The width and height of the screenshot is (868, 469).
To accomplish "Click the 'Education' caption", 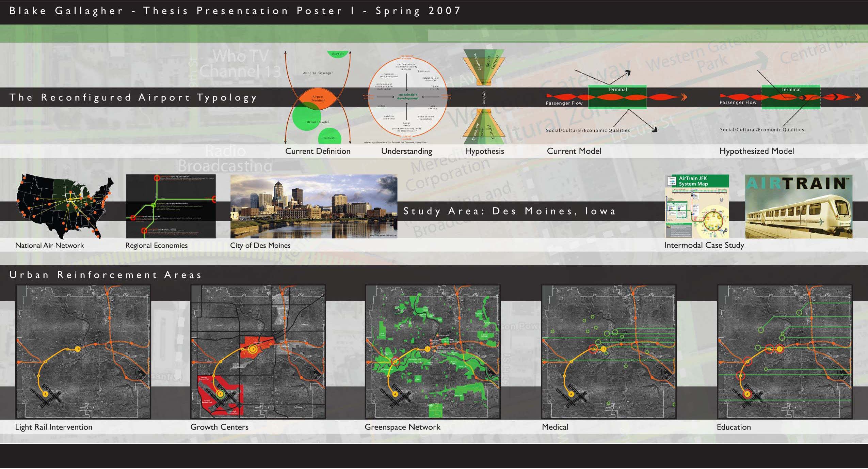I will (734, 427).
